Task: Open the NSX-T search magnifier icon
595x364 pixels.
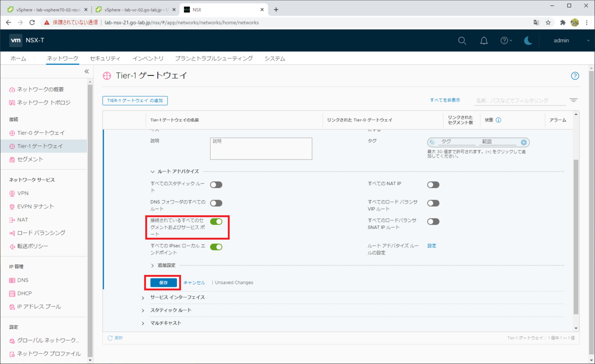Action: [x=462, y=41]
